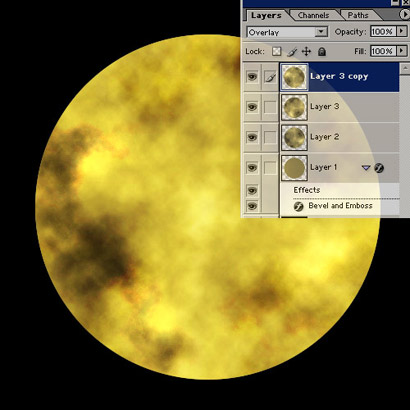Toggle the link box for Layer 1

(270, 167)
